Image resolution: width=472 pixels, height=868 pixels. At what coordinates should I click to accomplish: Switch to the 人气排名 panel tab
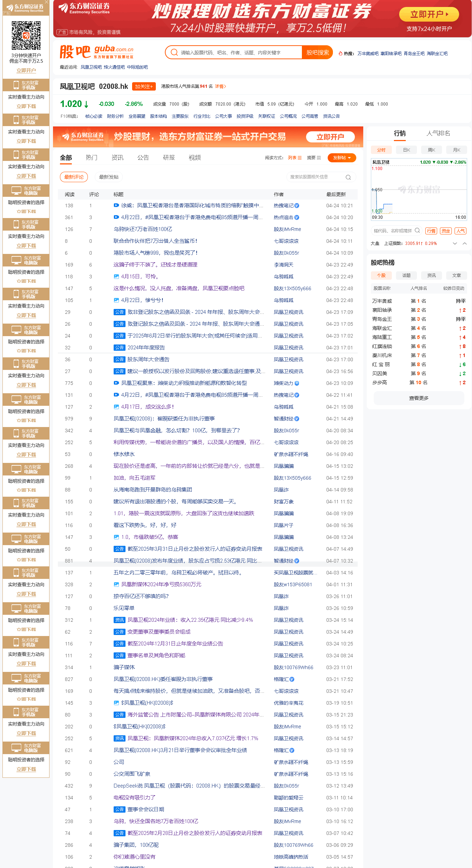[438, 133]
